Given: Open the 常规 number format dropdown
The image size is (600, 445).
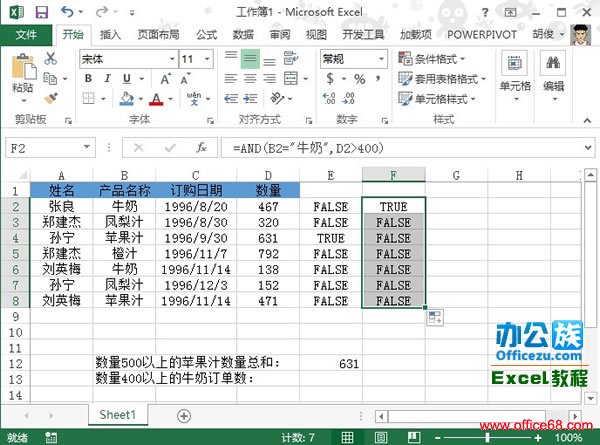Looking at the screenshot, I should click(381, 59).
